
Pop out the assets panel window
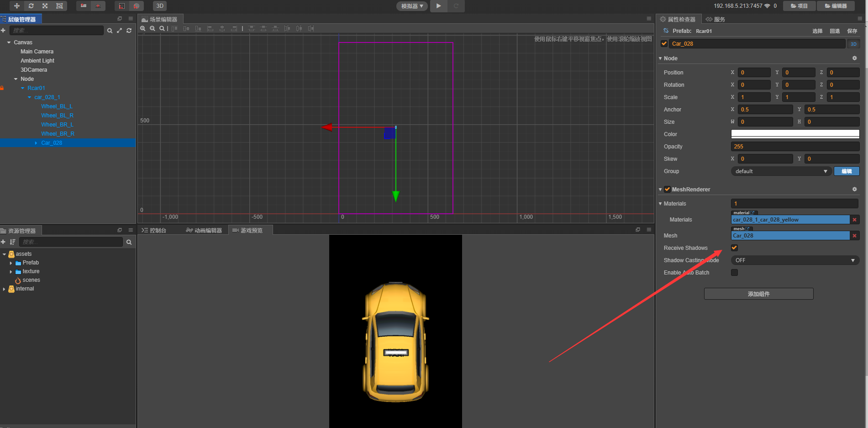click(x=120, y=230)
